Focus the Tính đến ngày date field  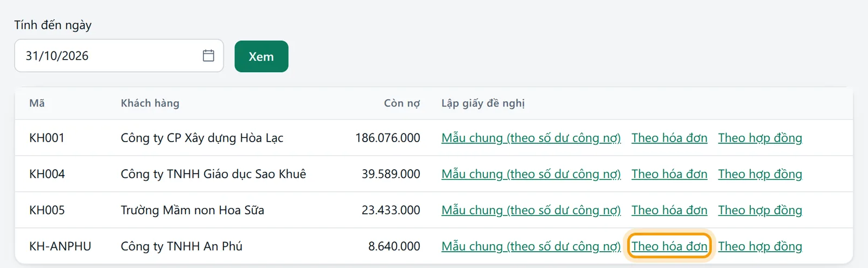click(x=119, y=55)
